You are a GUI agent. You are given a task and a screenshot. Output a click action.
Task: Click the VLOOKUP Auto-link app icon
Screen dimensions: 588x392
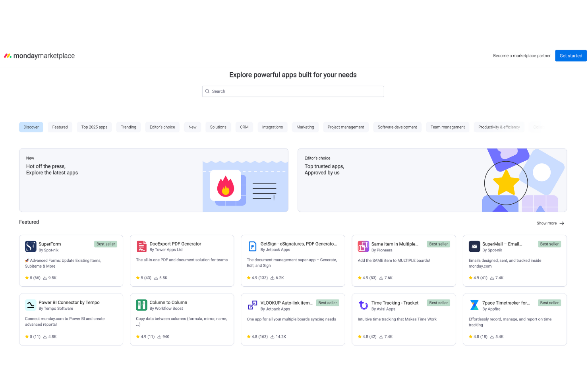click(252, 305)
